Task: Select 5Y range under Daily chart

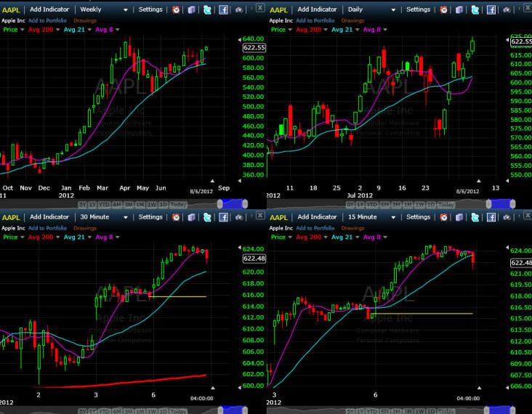Action: click(x=351, y=205)
